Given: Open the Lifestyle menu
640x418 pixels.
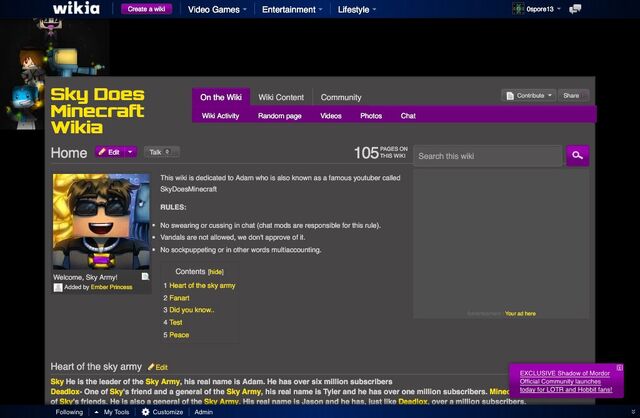Looking at the screenshot, I should (357, 9).
